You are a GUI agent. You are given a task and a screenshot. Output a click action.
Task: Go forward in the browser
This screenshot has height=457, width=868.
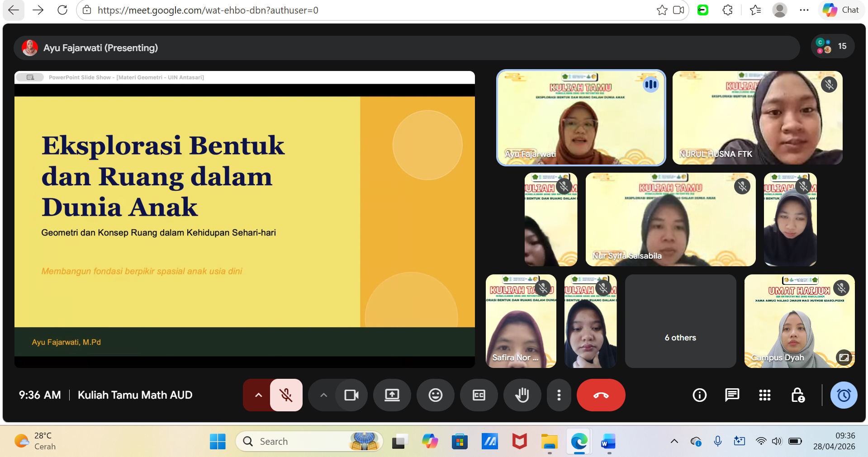click(38, 10)
